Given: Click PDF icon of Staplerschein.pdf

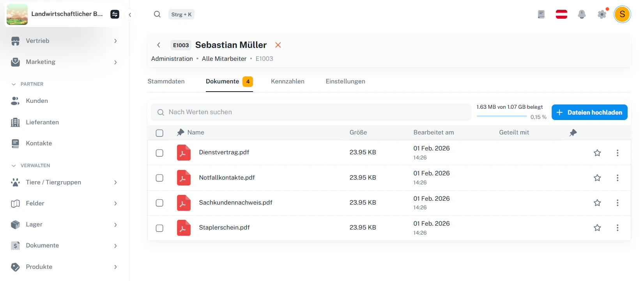Looking at the screenshot, I should click(x=184, y=228).
